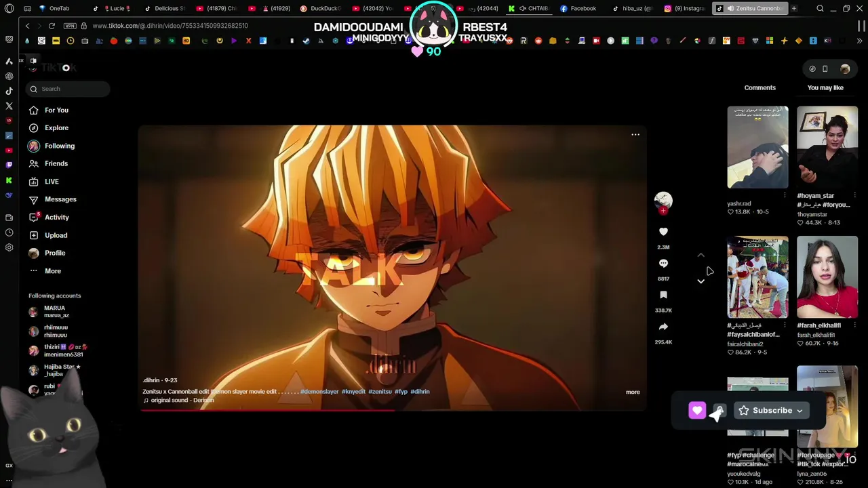Open the farah_elkhalifi video thumbnail
The image size is (868, 488).
[x=827, y=277]
